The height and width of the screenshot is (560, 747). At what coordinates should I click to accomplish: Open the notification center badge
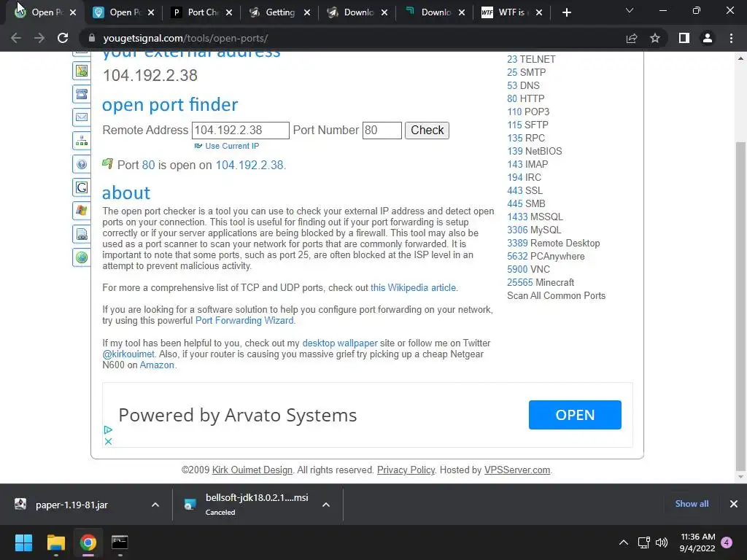coord(727,542)
